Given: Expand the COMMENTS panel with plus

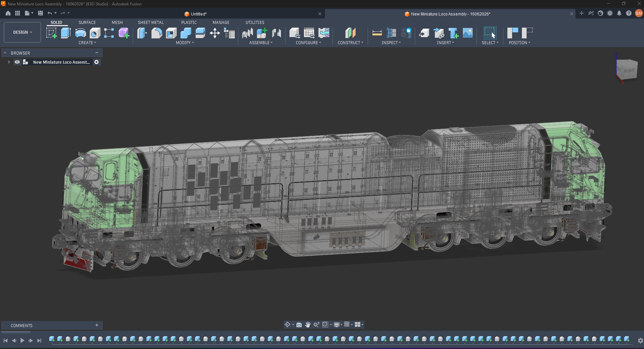Looking at the screenshot, I should [x=97, y=325].
